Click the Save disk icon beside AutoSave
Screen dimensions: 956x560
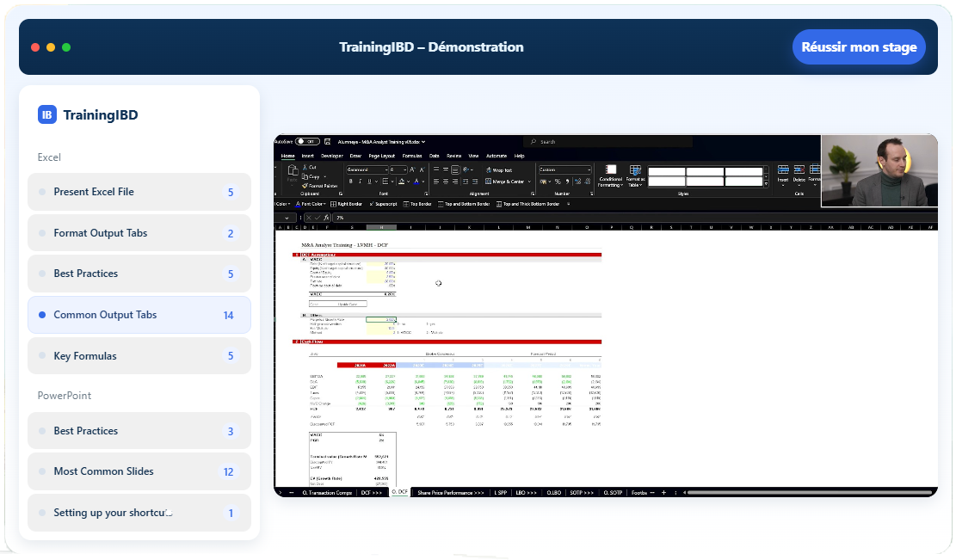[328, 141]
